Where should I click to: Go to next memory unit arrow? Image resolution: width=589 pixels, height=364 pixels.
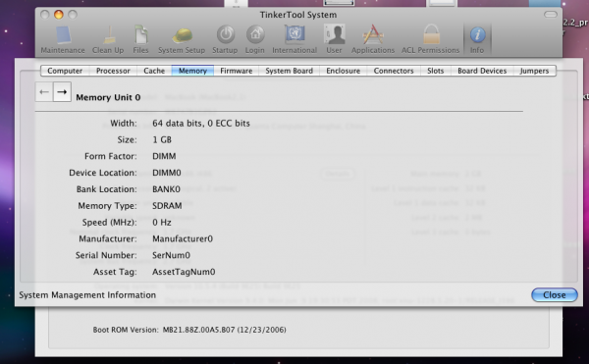pyautogui.click(x=62, y=92)
